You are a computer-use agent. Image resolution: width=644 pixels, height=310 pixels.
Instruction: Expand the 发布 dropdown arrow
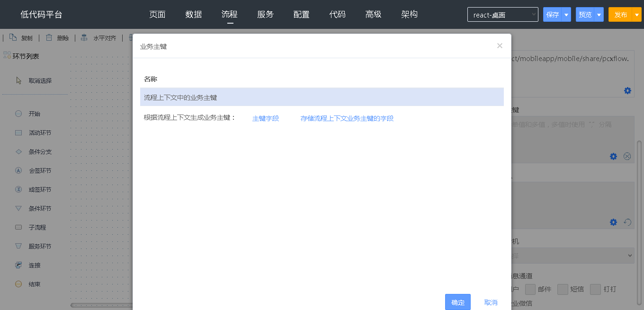pyautogui.click(x=637, y=15)
